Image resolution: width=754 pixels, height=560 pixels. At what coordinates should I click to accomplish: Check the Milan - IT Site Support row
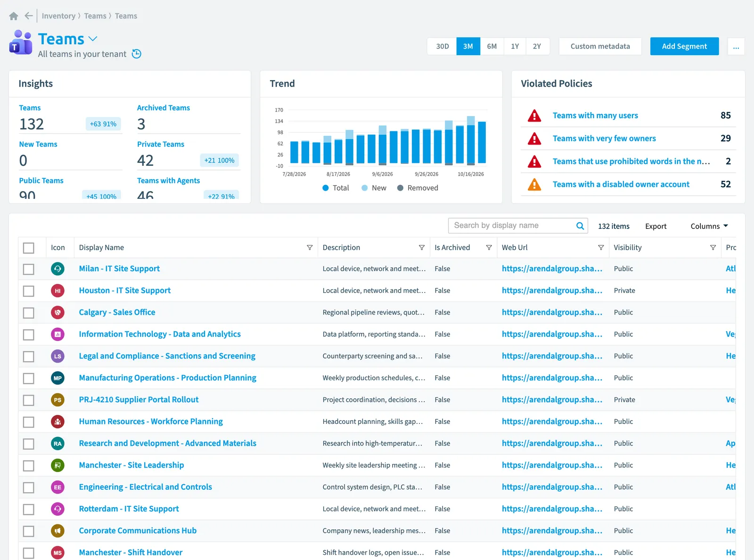29,269
